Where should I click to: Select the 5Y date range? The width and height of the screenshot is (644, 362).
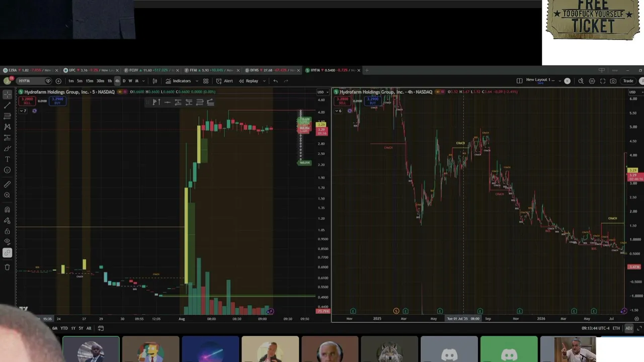coord(80,328)
